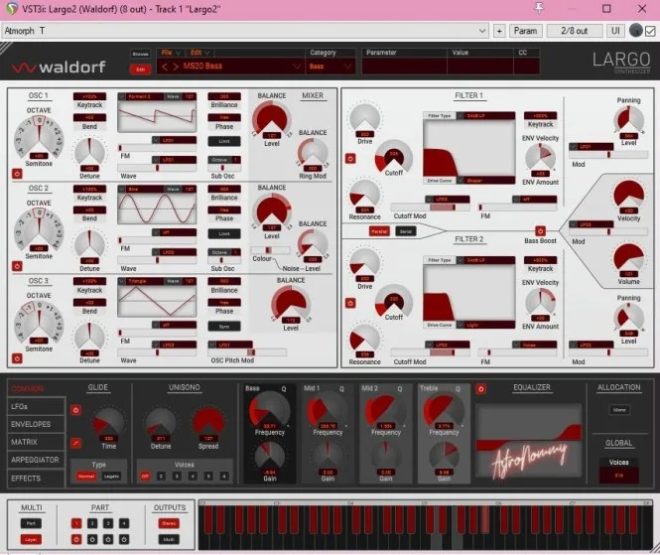Viewport: 660px width, 555px height.
Task: Toggle the OSC 1 power button
Action: coord(17,173)
